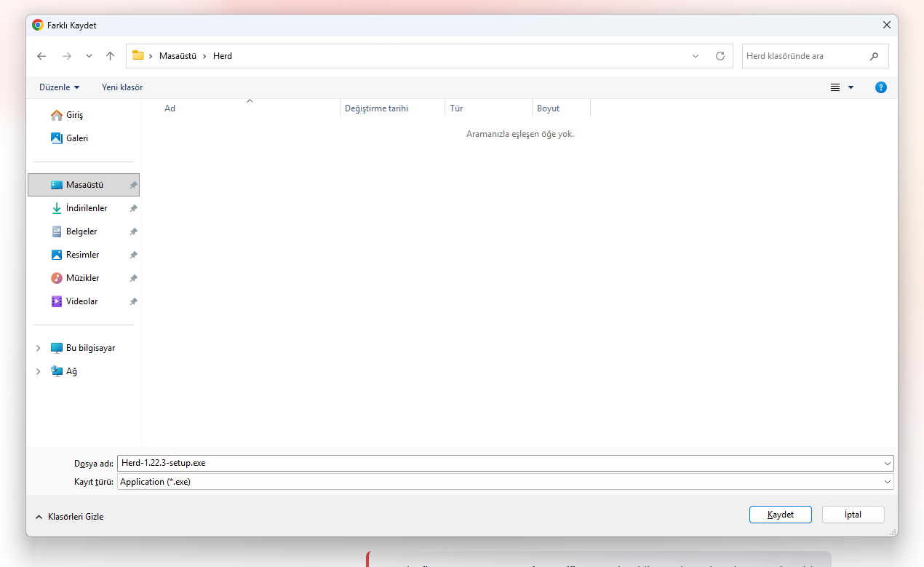The image size is (924, 567).
Task: Click the up-one-level navigation arrow
Action: point(110,55)
